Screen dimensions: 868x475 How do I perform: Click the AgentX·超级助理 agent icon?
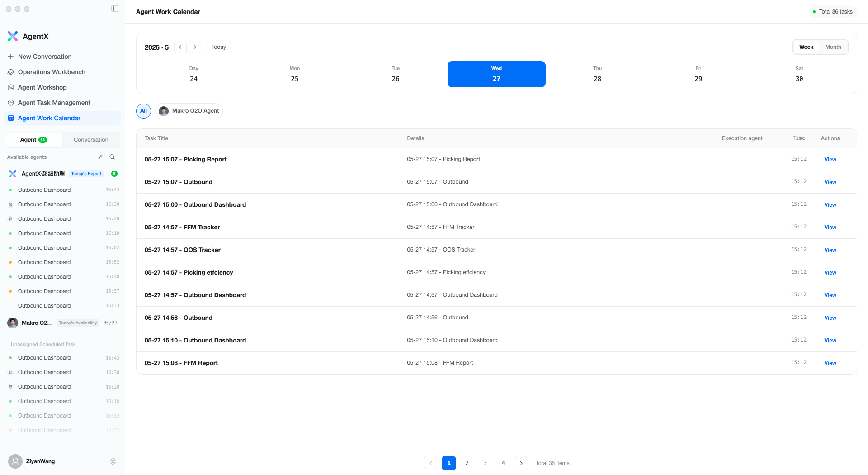[13, 174]
